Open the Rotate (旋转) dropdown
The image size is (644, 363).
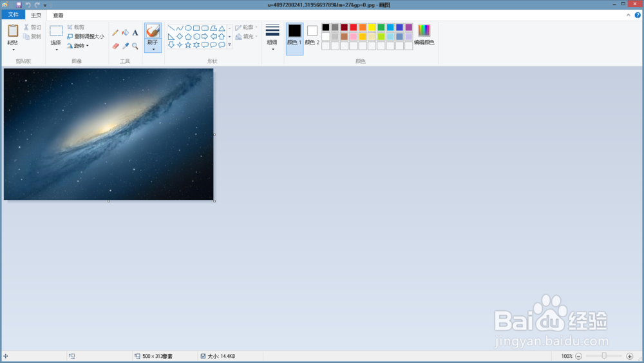pyautogui.click(x=78, y=46)
